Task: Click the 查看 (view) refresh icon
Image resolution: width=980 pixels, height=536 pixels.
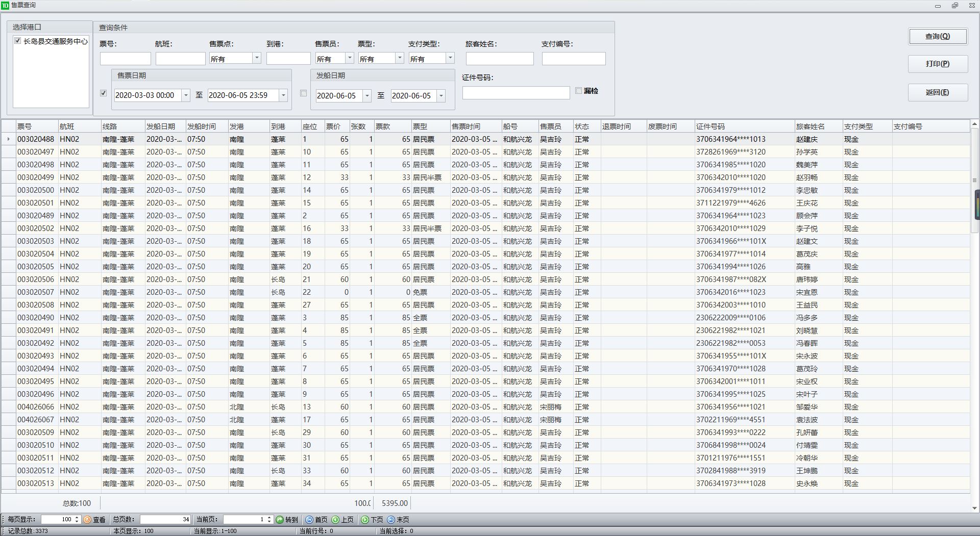Action: pos(87,520)
